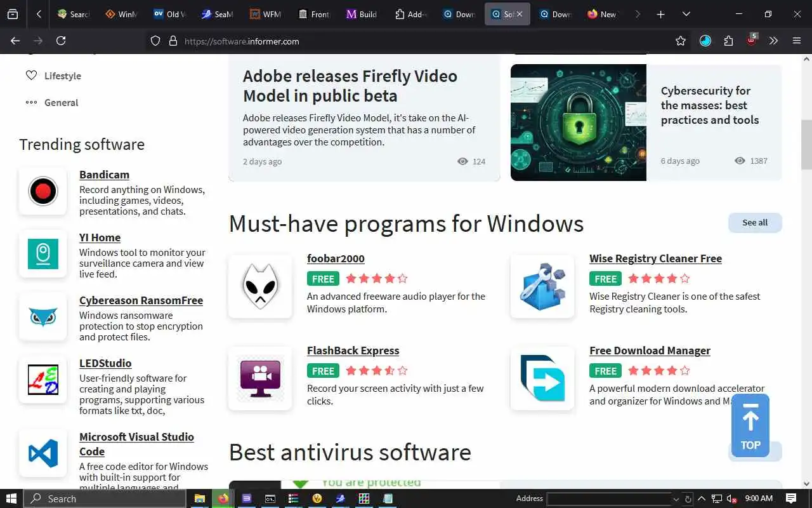Open the Windows Start menu

coord(11,498)
